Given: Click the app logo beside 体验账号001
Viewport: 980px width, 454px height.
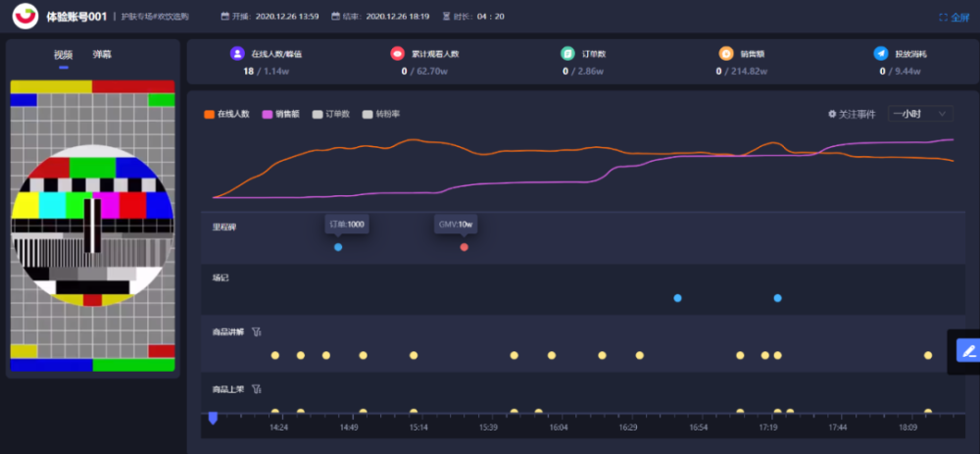Looking at the screenshot, I should pos(25,17).
